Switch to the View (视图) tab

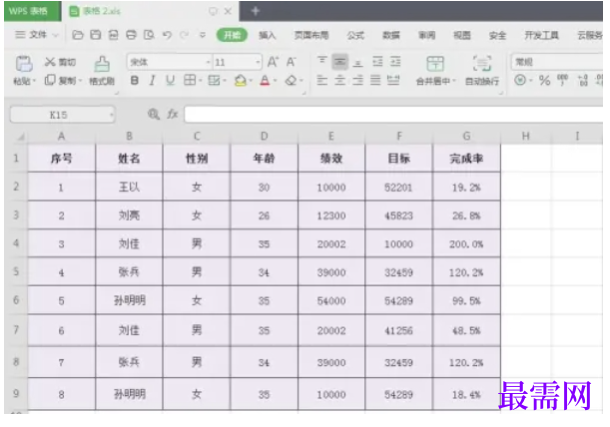462,35
